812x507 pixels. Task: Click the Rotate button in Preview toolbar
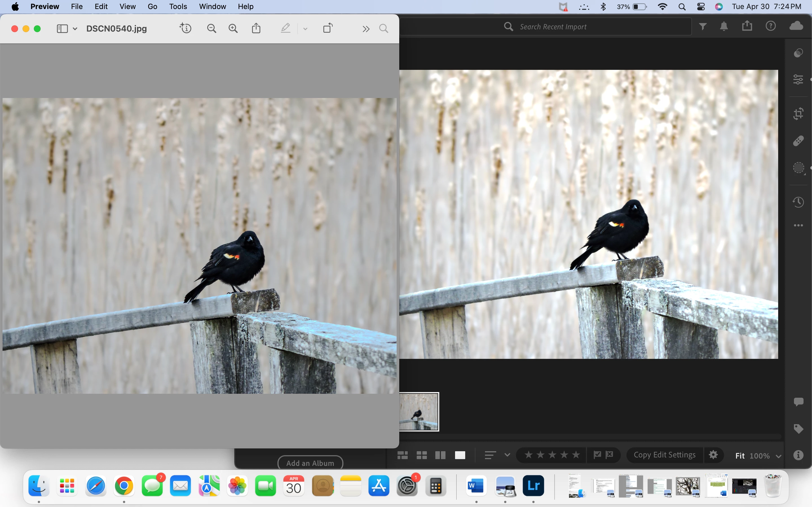(328, 28)
